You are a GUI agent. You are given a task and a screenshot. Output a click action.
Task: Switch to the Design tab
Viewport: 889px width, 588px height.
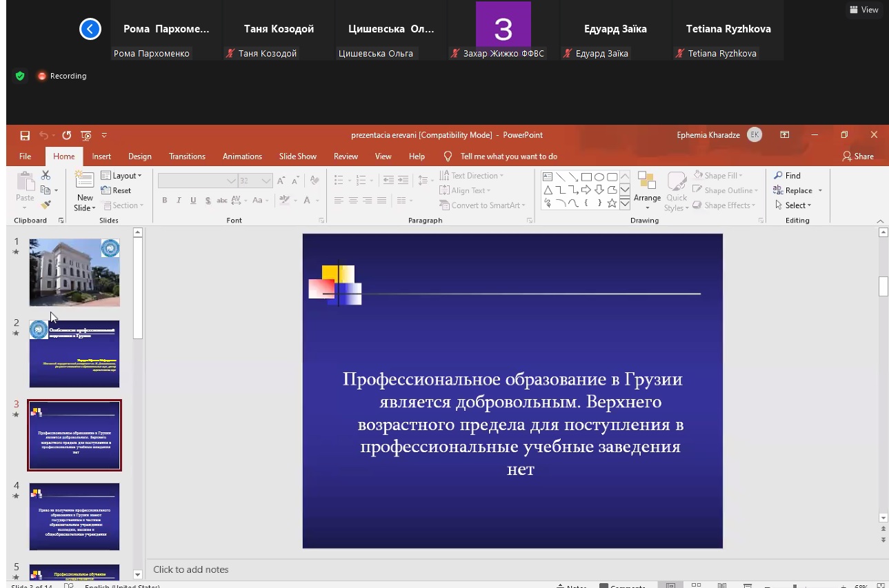point(140,156)
